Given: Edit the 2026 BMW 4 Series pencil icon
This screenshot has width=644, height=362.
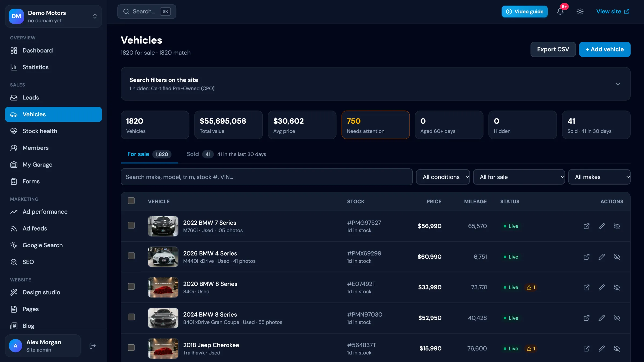Looking at the screenshot, I should point(602,257).
